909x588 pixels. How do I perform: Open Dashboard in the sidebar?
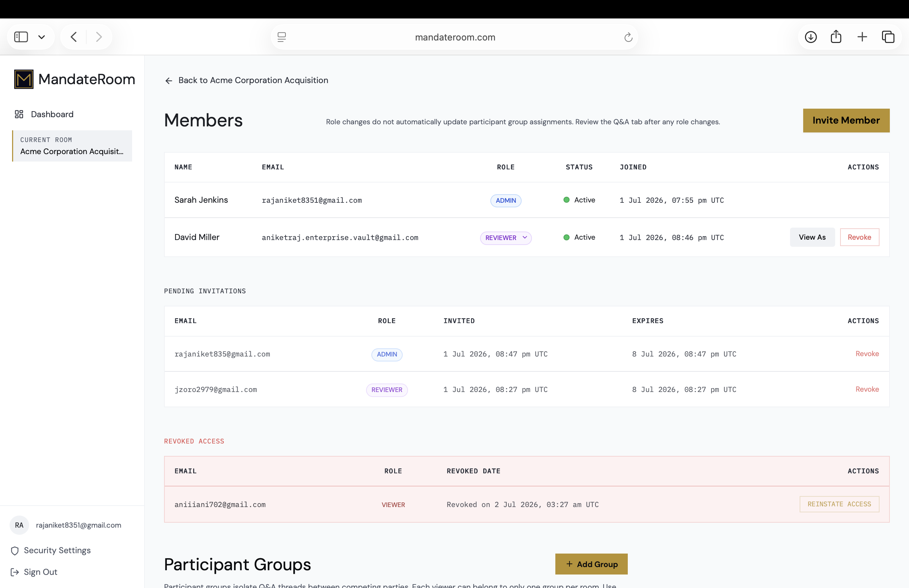point(52,114)
